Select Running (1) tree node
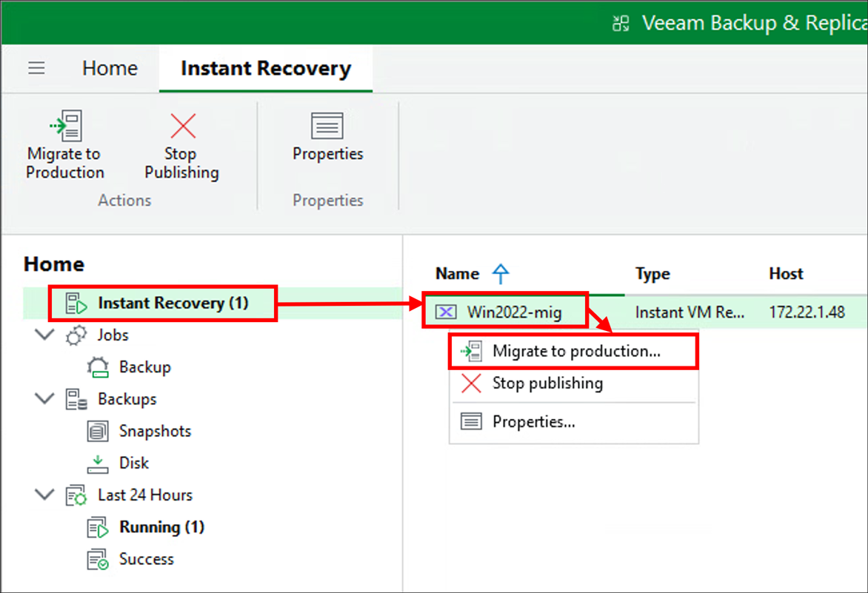Viewport: 868px width, 593px height. tap(161, 527)
